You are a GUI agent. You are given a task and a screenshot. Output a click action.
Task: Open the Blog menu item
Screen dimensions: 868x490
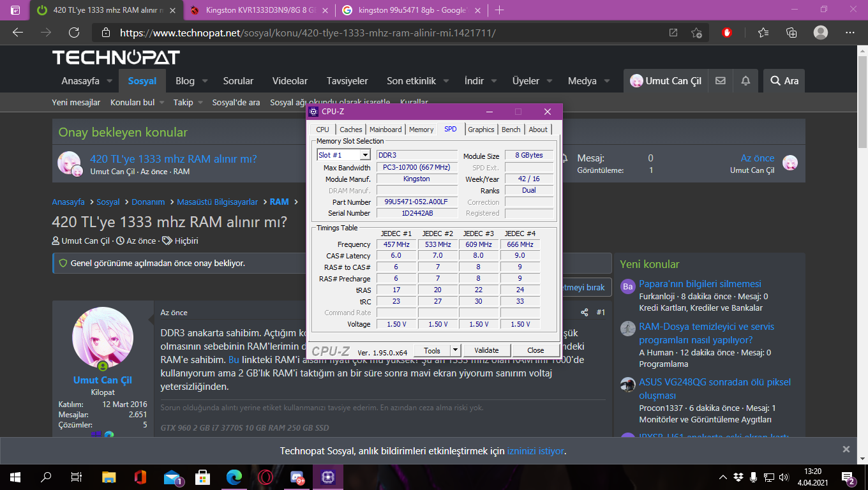185,81
